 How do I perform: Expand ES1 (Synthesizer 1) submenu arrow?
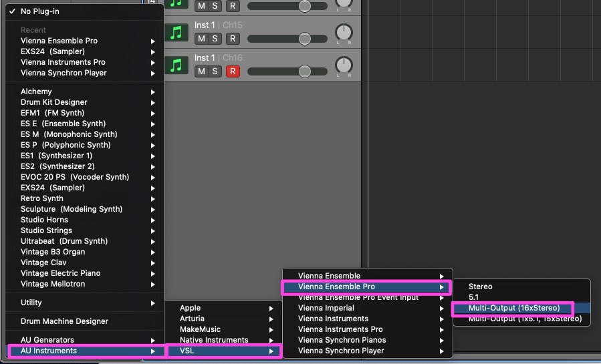coord(153,156)
